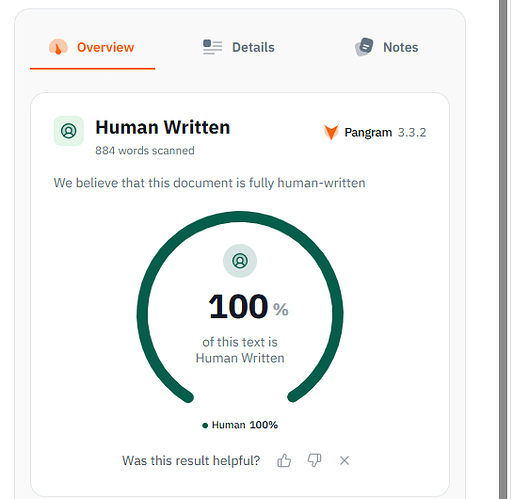The width and height of the screenshot is (513, 499).
Task: Click the Human 100% legend entry
Action: pyautogui.click(x=240, y=425)
